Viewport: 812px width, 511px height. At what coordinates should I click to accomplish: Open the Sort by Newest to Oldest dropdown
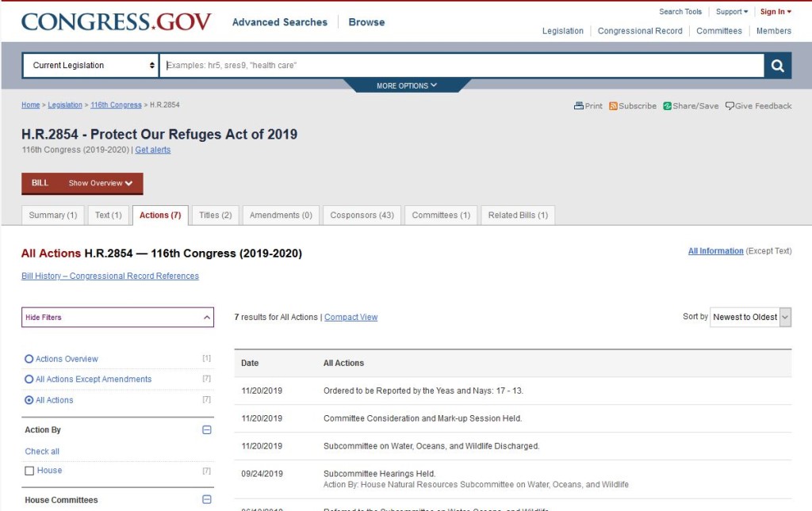[x=750, y=317]
